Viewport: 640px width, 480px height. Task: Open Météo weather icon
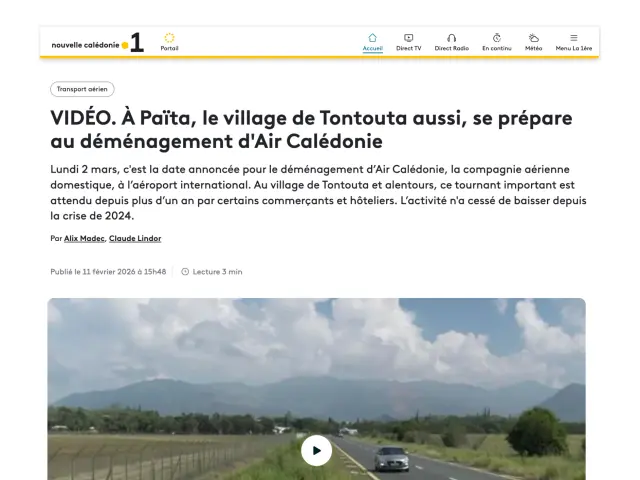[533, 38]
